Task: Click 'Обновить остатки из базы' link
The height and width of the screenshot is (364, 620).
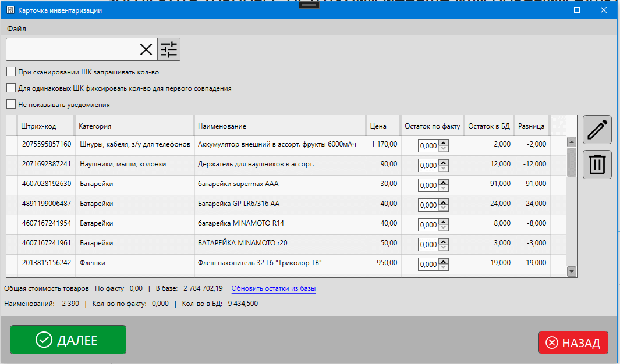Action: [273, 288]
